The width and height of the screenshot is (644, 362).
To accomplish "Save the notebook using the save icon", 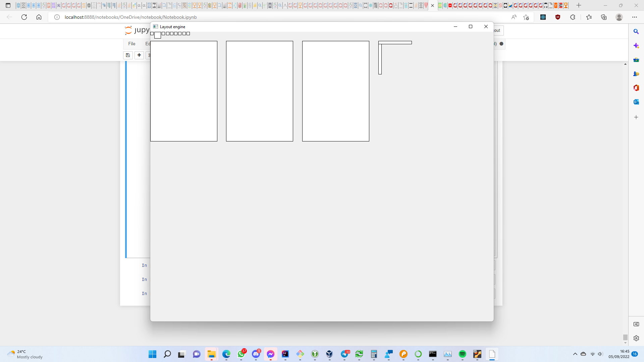I will pyautogui.click(x=128, y=55).
